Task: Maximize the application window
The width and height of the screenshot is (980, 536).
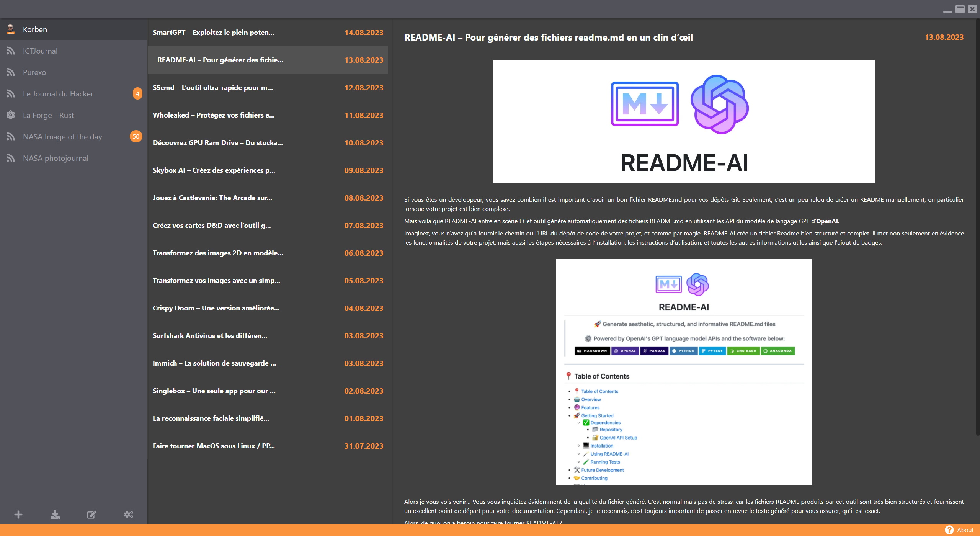Action: [x=960, y=9]
